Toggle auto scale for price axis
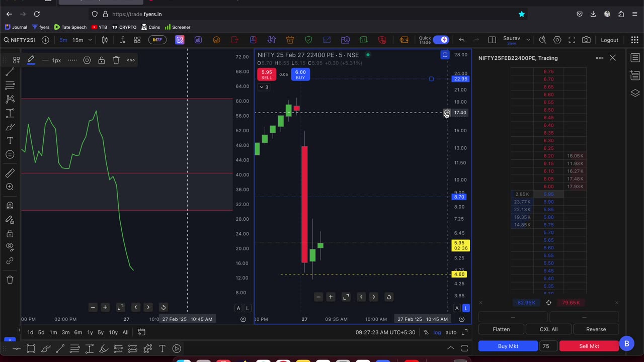 (x=451, y=332)
